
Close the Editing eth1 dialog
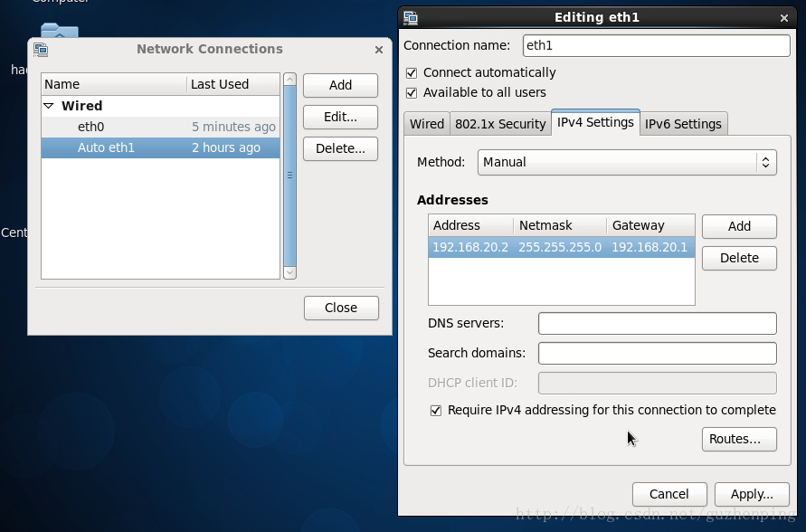784,18
